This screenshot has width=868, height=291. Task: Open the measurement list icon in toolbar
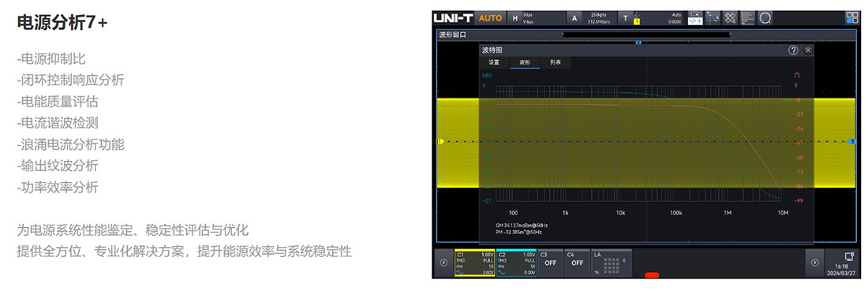747,18
